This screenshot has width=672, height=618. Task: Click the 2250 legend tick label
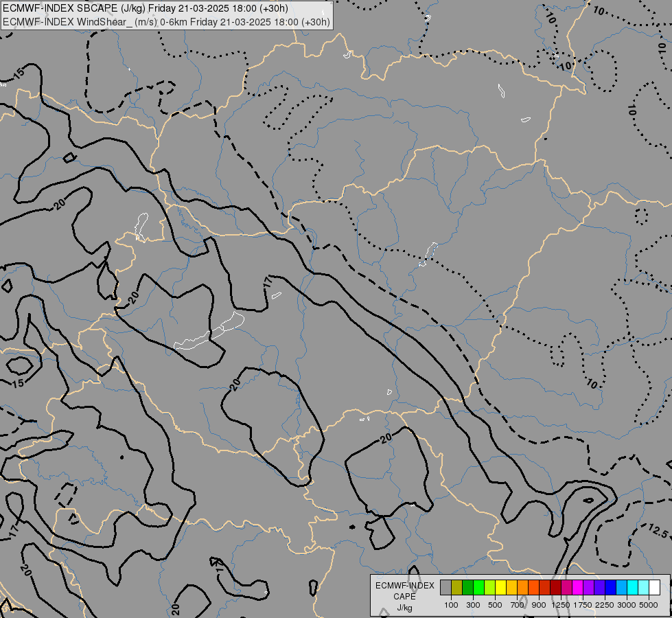[x=605, y=605]
